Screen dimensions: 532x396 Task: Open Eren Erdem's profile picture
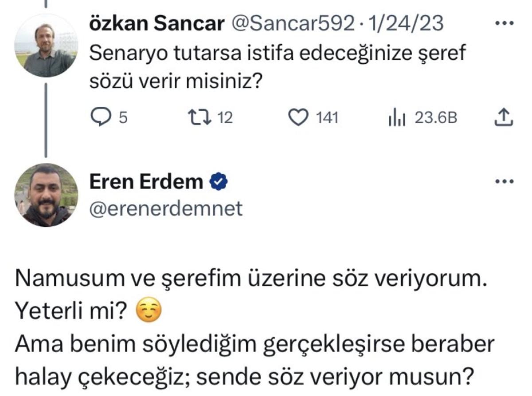tap(46, 195)
